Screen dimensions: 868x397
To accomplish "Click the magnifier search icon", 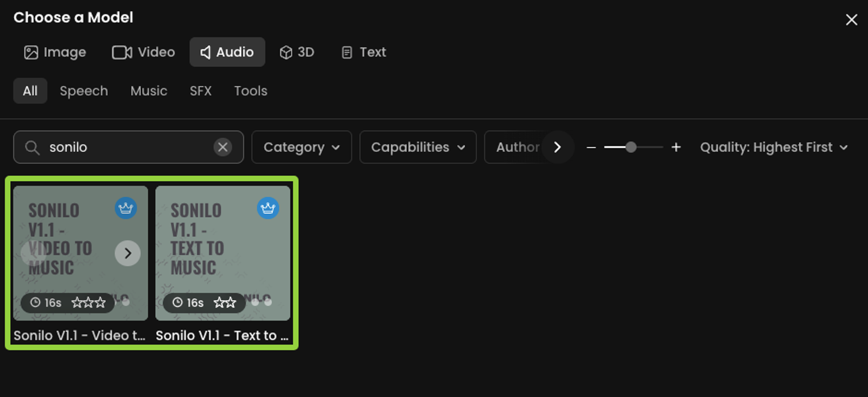I will pyautogui.click(x=33, y=147).
